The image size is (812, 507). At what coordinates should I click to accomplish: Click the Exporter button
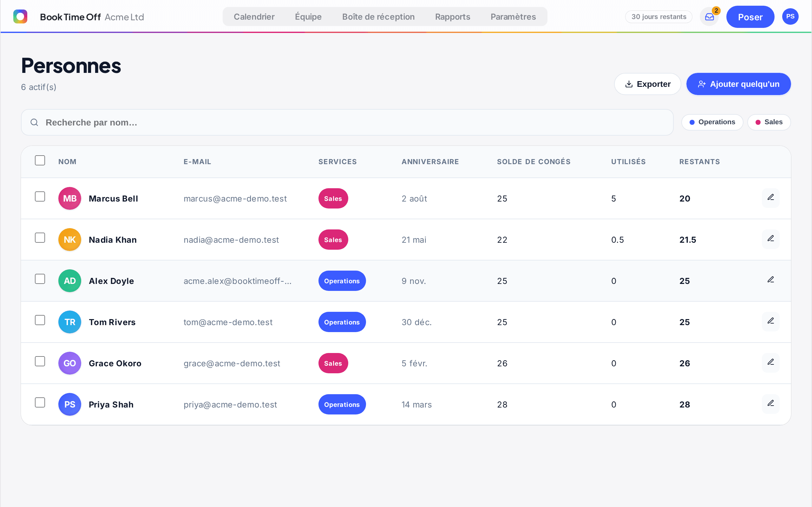pyautogui.click(x=648, y=84)
